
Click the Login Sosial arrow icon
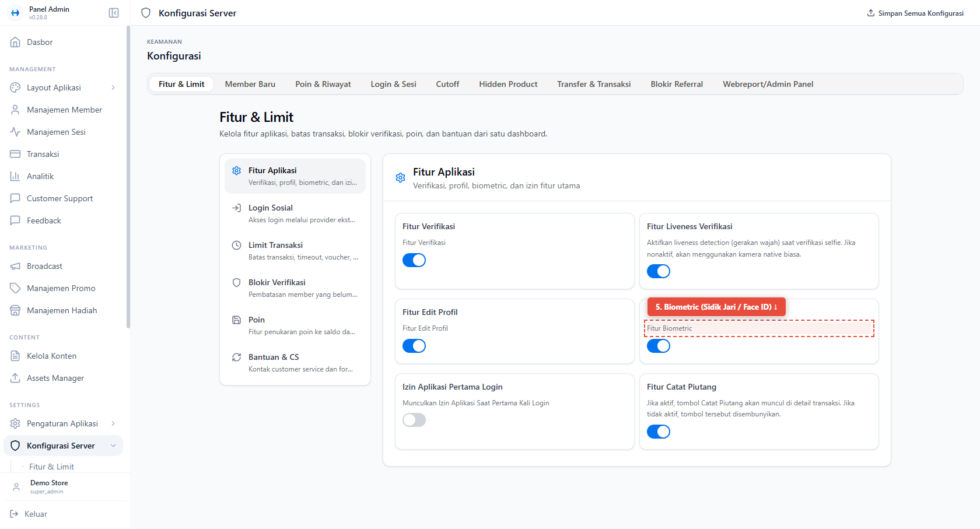pos(236,208)
